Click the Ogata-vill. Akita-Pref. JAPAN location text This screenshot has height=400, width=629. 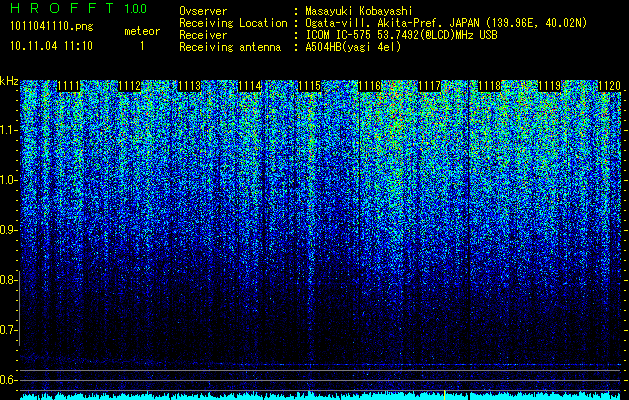[446, 23]
